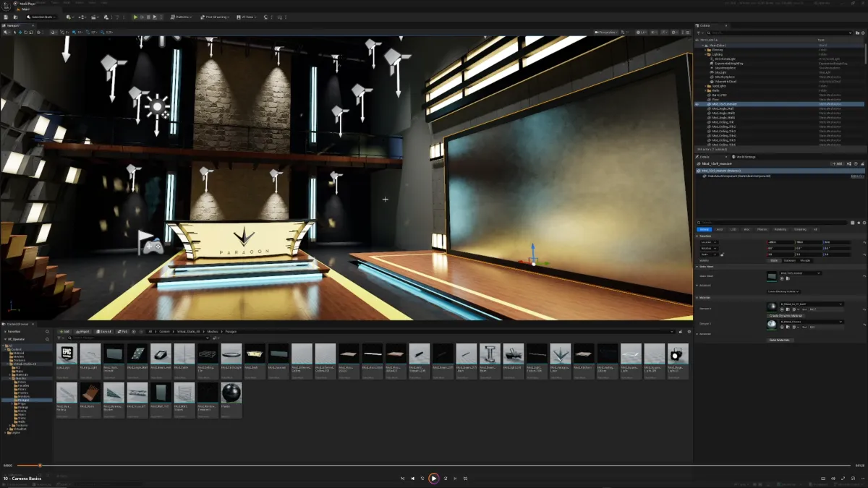Expand the Engine folder in content tree
This screenshot has height=488, width=868.
pos(5,433)
